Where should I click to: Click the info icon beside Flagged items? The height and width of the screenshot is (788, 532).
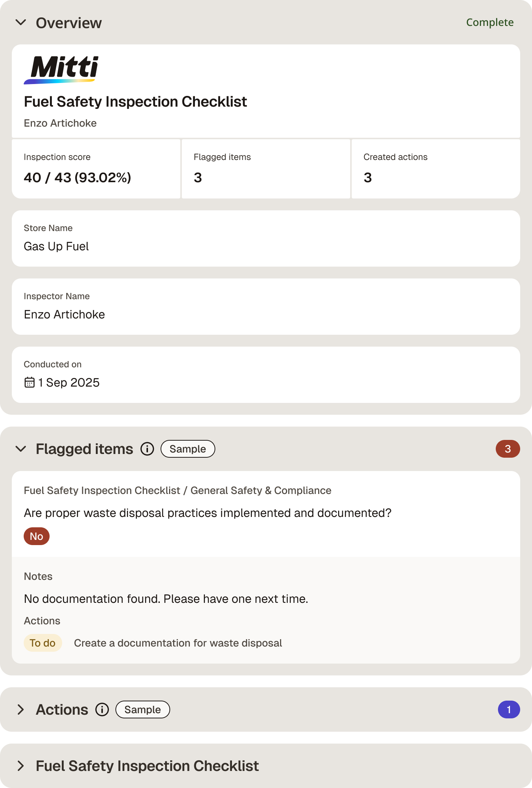pos(147,449)
